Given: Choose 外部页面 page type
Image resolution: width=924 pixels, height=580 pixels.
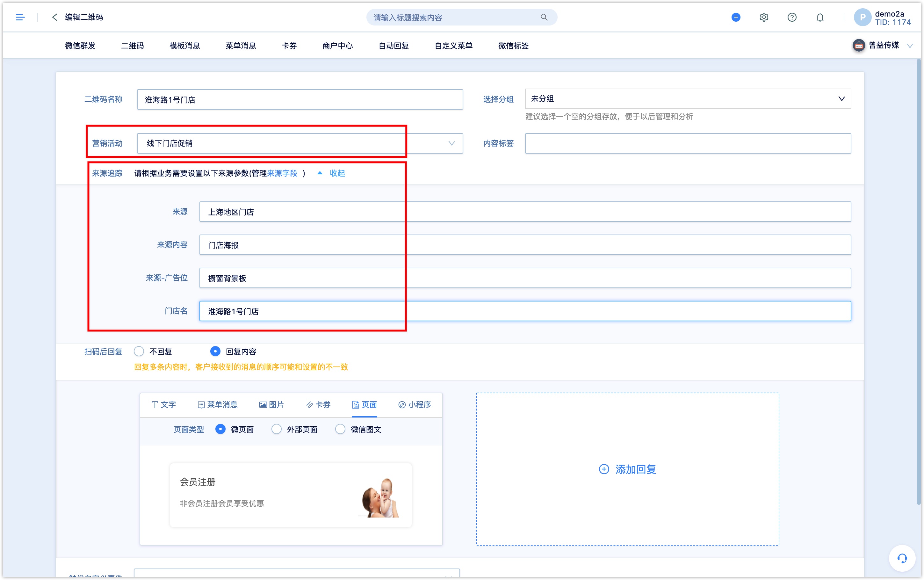Looking at the screenshot, I should 277,429.
